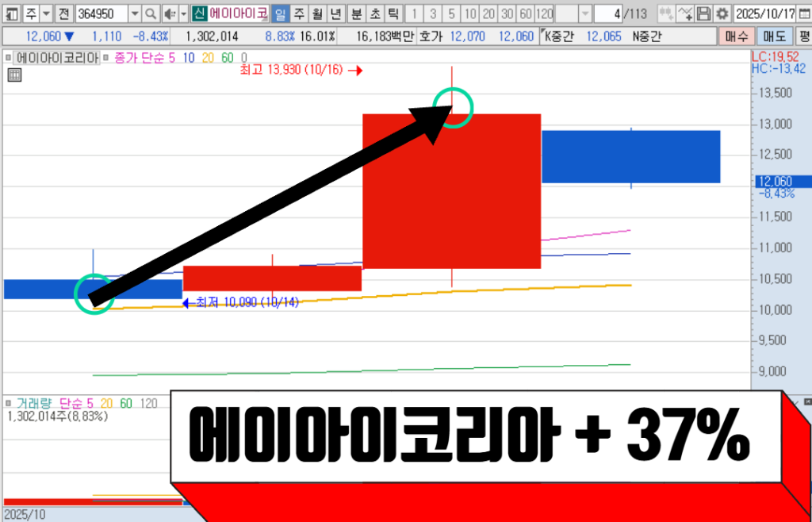The height and width of the screenshot is (522, 812).
Task: Open chart settings gear icon
Action: [x=722, y=14]
